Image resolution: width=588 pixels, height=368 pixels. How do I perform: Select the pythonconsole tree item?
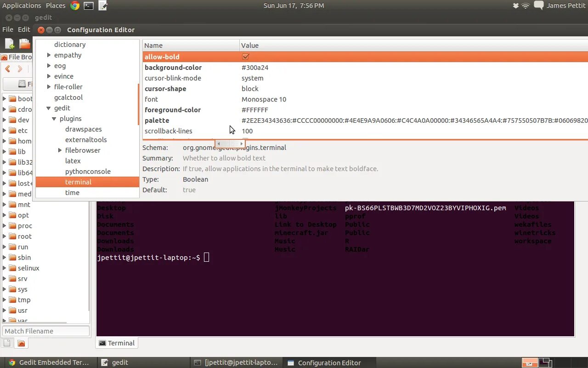coord(88,172)
